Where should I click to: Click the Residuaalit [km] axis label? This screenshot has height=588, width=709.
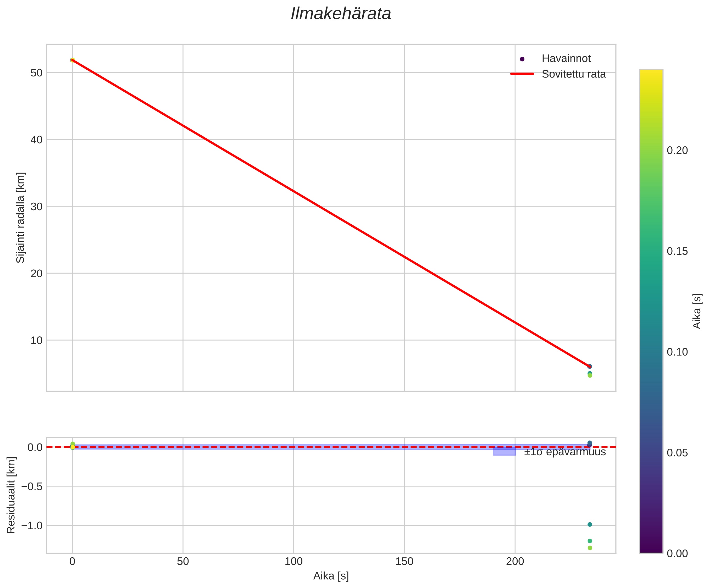click(11, 495)
